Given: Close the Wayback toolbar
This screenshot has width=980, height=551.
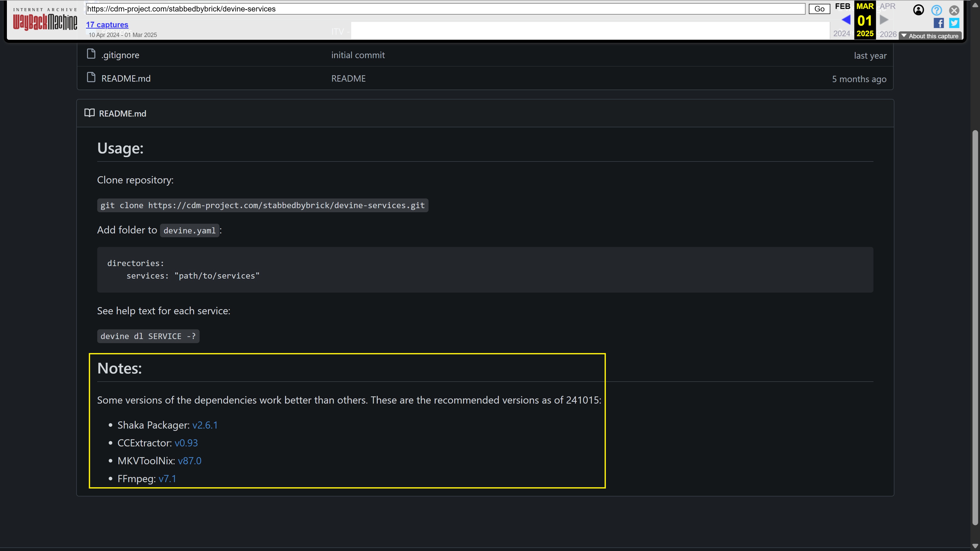Looking at the screenshot, I should pos(954,10).
